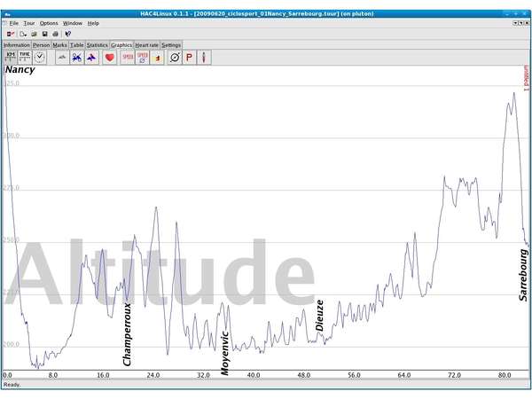Click the HAC4Linux window title bar

tap(257, 13)
